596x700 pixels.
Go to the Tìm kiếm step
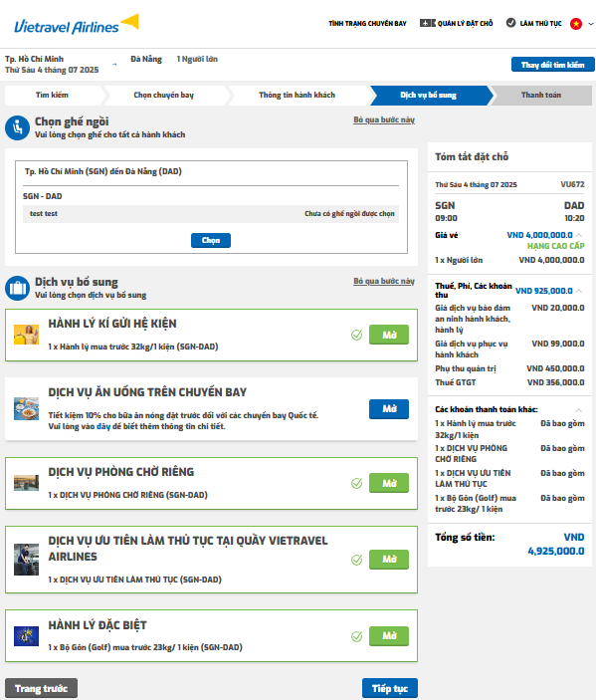[x=53, y=95]
